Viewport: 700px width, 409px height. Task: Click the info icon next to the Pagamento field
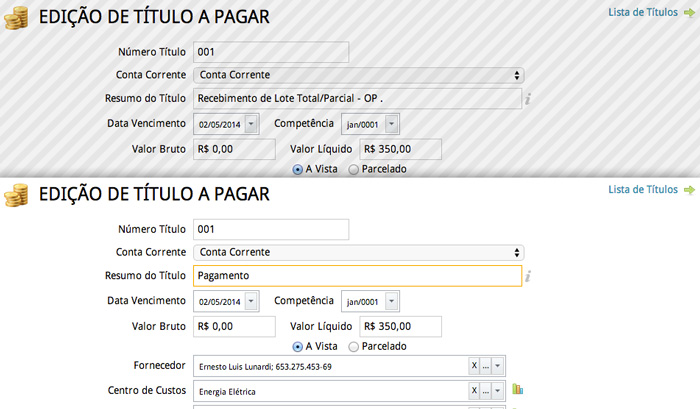529,275
